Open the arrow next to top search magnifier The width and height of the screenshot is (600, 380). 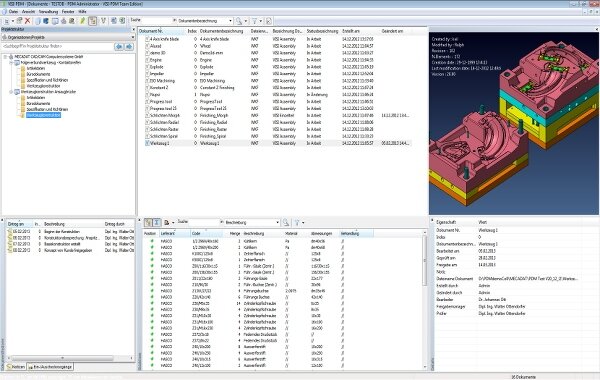pos(245,21)
